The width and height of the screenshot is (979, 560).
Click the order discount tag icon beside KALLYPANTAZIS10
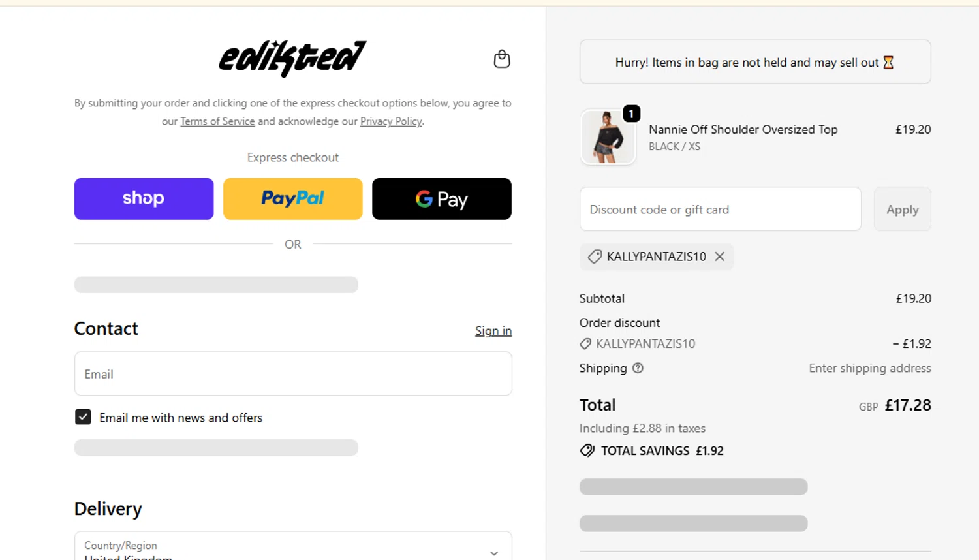coord(585,344)
